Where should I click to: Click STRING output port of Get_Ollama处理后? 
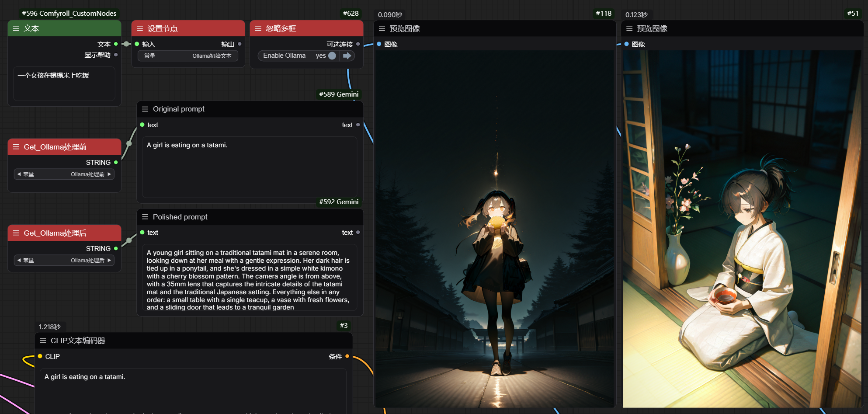point(116,248)
